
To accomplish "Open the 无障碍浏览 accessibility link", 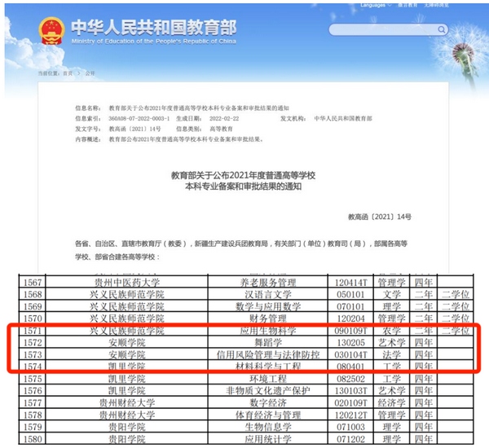I will pyautogui.click(x=436, y=6).
